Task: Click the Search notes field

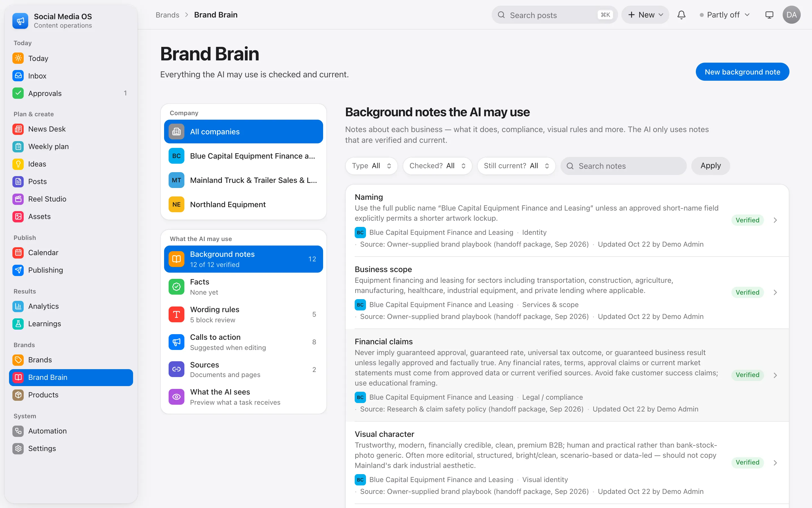Action: [x=623, y=166]
